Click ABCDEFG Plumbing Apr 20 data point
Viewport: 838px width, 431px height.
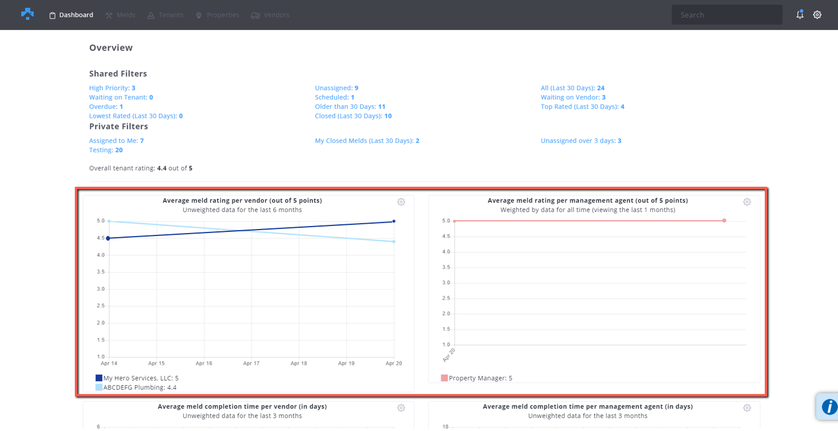[x=394, y=242]
